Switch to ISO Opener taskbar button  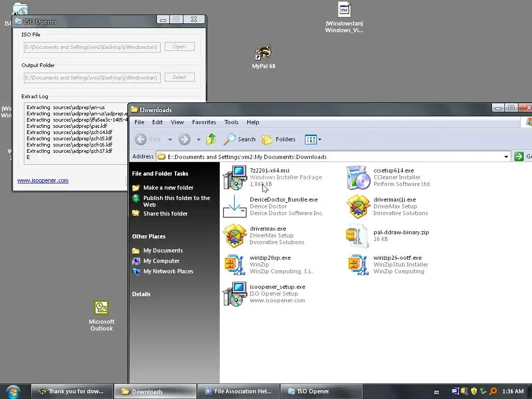(x=321, y=392)
